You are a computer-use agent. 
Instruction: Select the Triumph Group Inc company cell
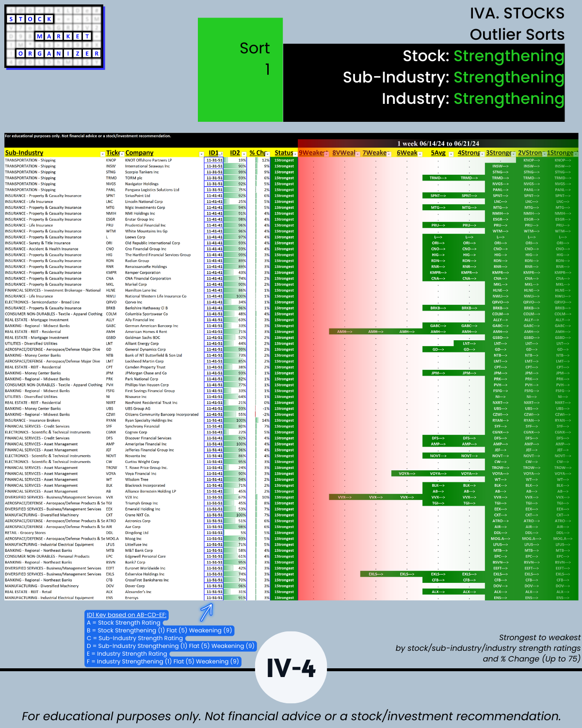point(164,503)
